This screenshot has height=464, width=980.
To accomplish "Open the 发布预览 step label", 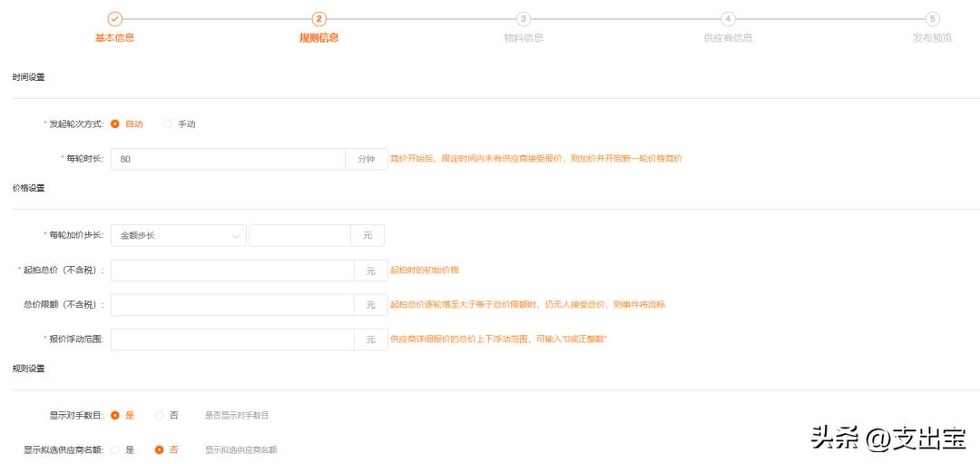I will (x=932, y=38).
